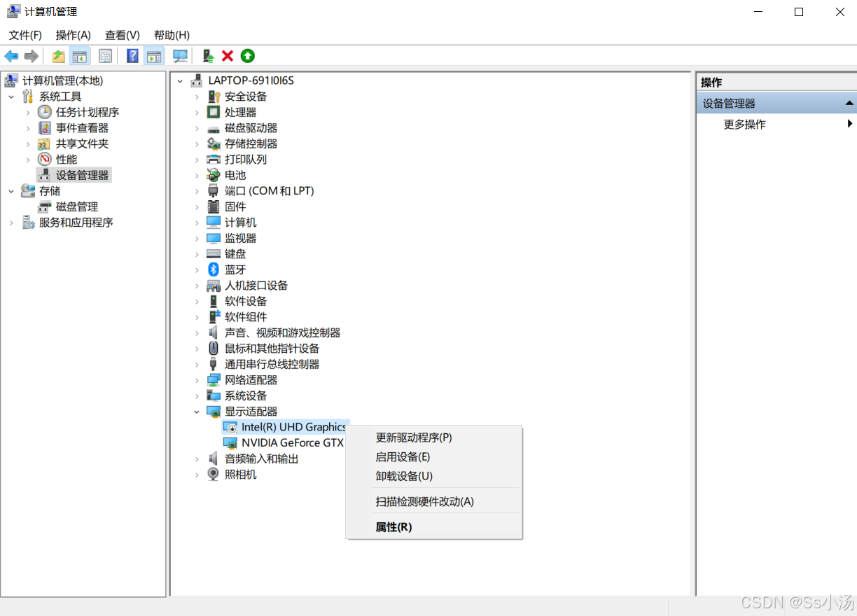Image resolution: width=857 pixels, height=616 pixels.
Task: Select 系统设备 category label
Action: pyautogui.click(x=246, y=395)
